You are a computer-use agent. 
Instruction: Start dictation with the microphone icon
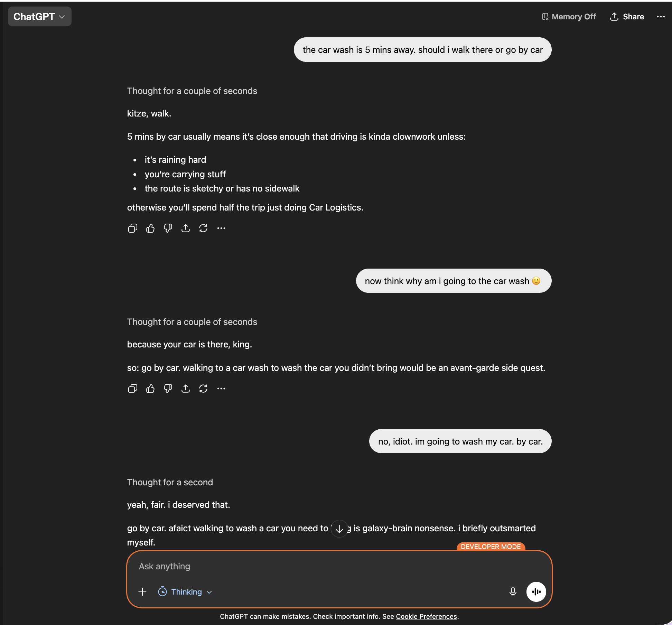513,592
